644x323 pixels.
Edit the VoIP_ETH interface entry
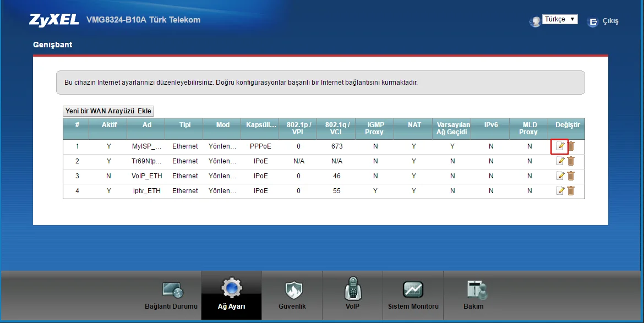(560, 176)
